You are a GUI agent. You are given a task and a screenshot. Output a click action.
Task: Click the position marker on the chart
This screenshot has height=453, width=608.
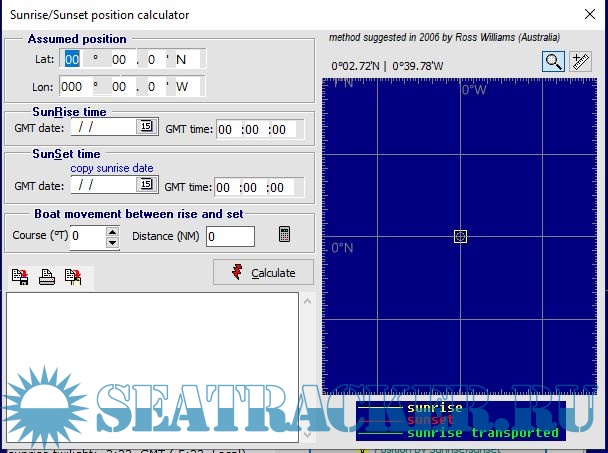(x=460, y=236)
